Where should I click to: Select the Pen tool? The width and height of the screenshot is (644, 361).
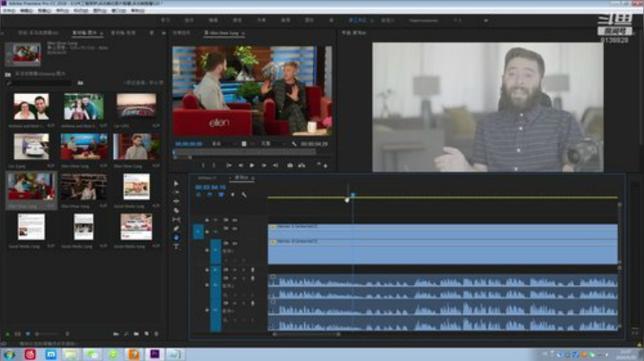tap(176, 229)
